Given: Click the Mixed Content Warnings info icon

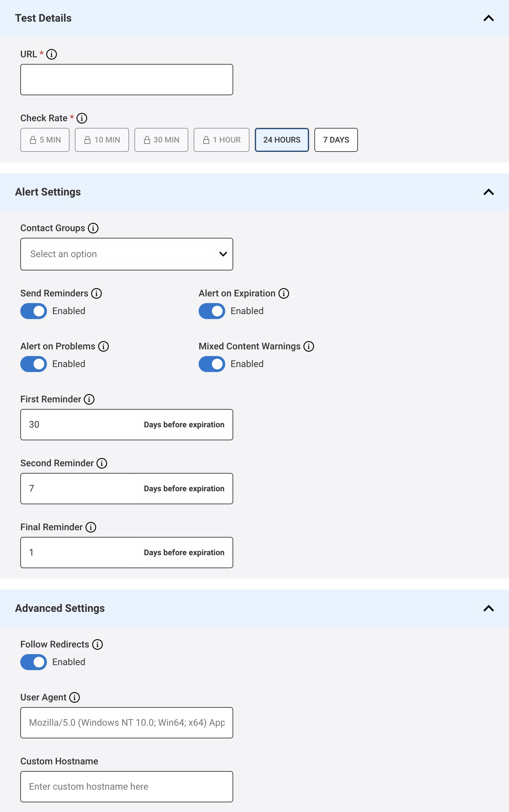Looking at the screenshot, I should pyautogui.click(x=309, y=346).
